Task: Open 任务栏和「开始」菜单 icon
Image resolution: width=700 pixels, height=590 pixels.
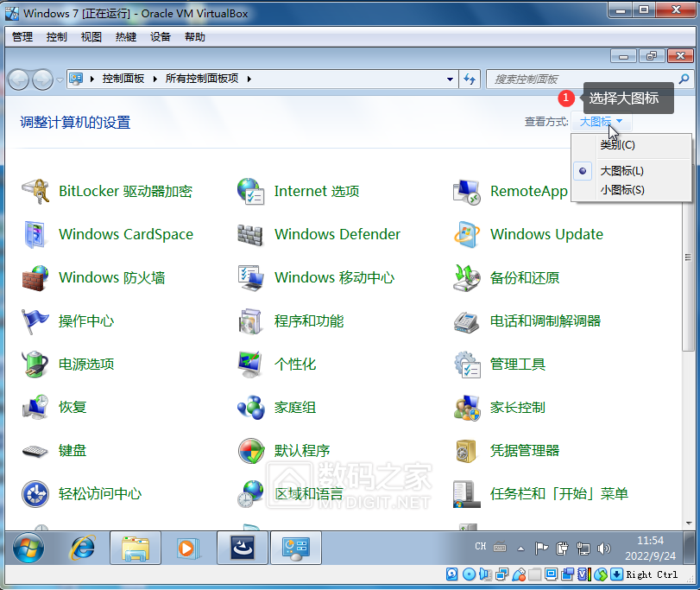Action: coord(466,494)
